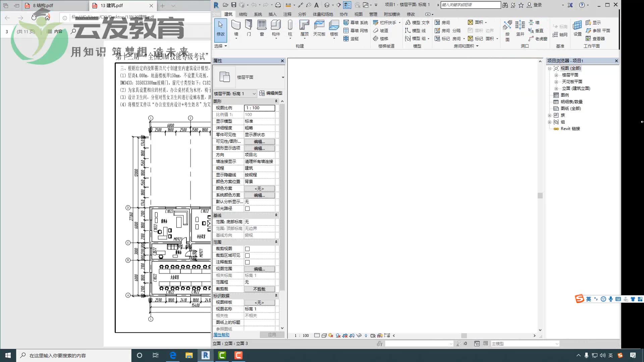
Task: Expand the Families (族) node in browser
Action: (x=549, y=115)
